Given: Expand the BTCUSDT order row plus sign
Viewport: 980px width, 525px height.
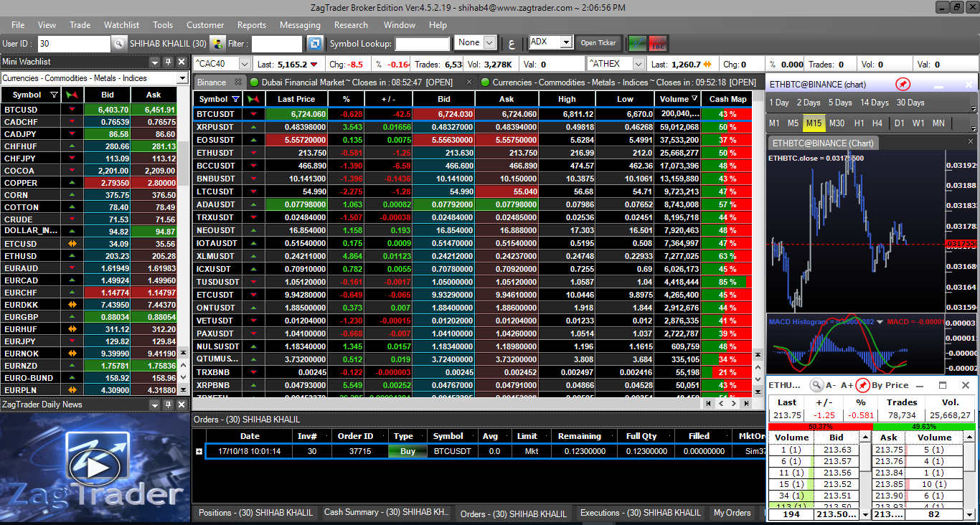Looking at the screenshot, I should click(x=199, y=451).
